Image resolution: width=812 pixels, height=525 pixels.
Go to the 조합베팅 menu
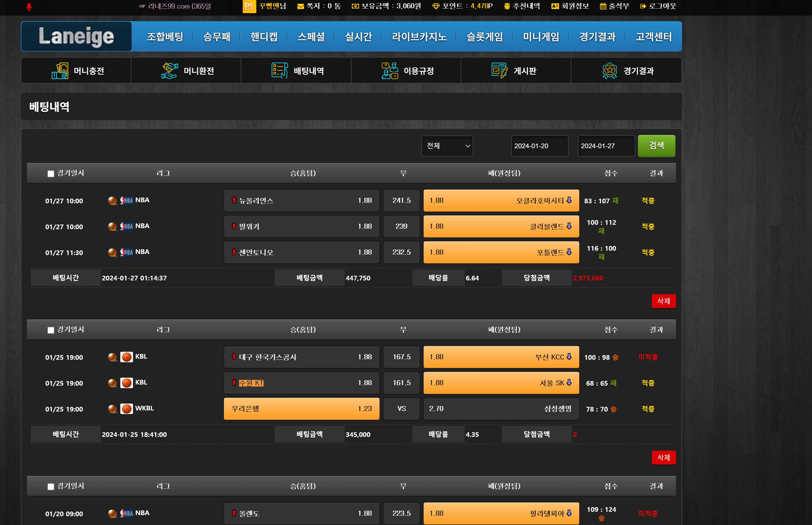[x=165, y=37]
